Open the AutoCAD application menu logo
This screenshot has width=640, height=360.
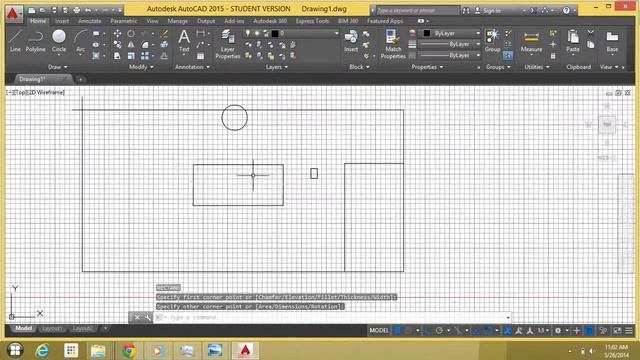coord(13,13)
